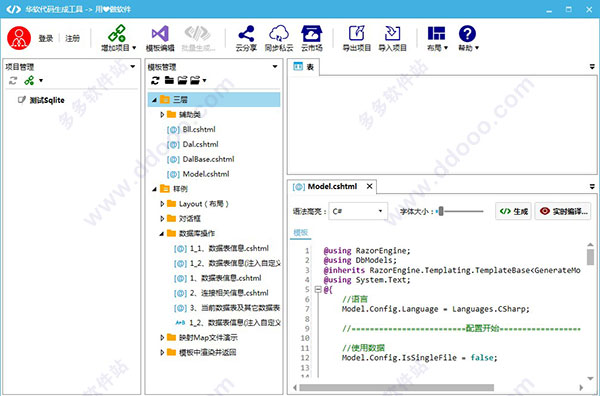600x396 pixels.
Task: Select the DalBase.cshtml template
Action: click(x=209, y=159)
